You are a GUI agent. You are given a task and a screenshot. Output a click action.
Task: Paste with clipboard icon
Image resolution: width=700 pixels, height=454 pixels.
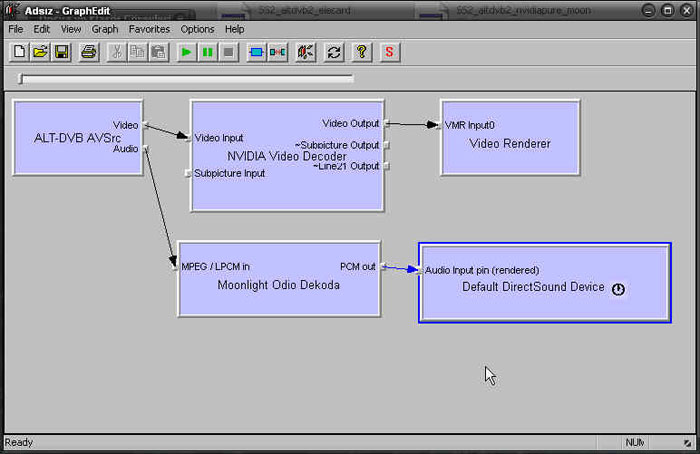point(158,52)
